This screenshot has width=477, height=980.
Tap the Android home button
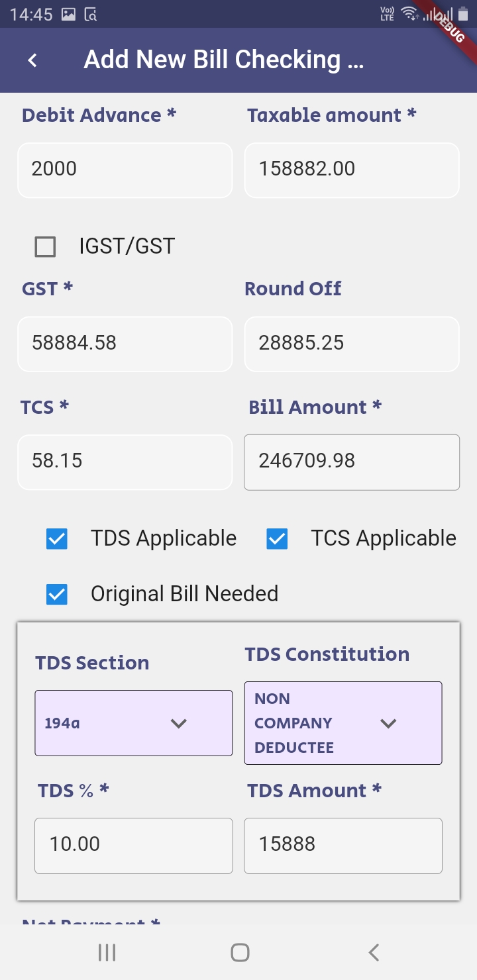point(240,952)
